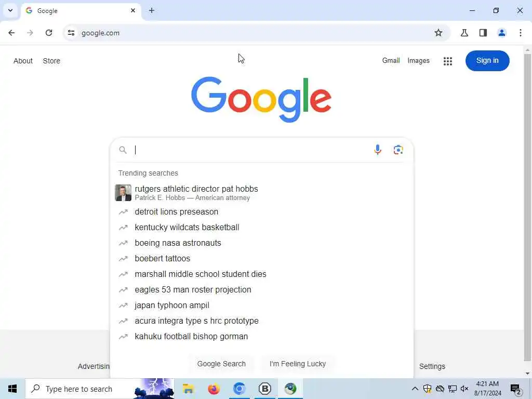
Task: Open the blue-ring browser taskbar icon
Action: pyautogui.click(x=239, y=389)
